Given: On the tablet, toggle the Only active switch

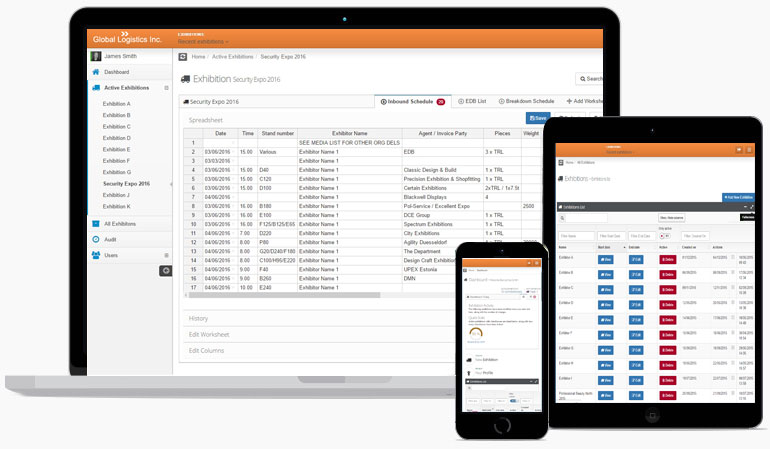Looking at the screenshot, I should pos(664,236).
